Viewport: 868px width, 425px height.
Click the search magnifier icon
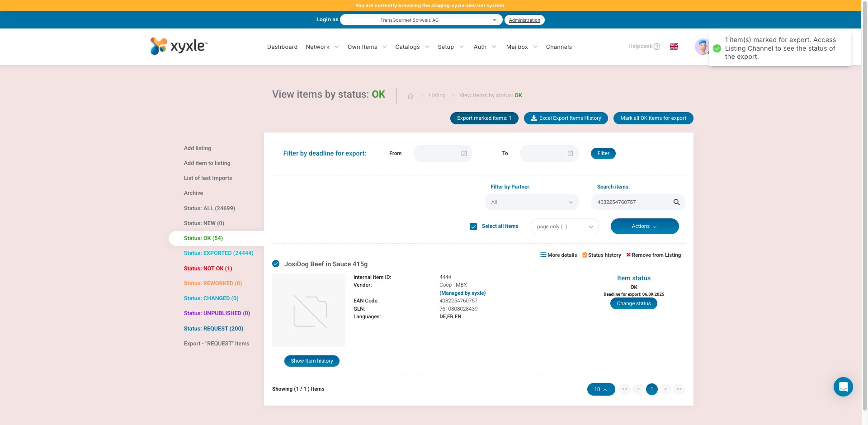676,202
